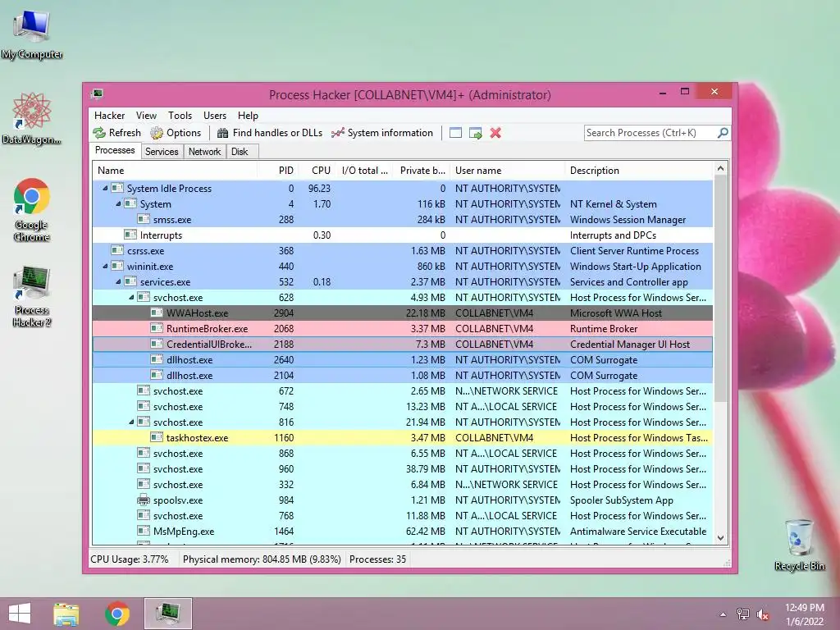The width and height of the screenshot is (840, 630).
Task: Open the Help menu
Action: [x=248, y=116]
